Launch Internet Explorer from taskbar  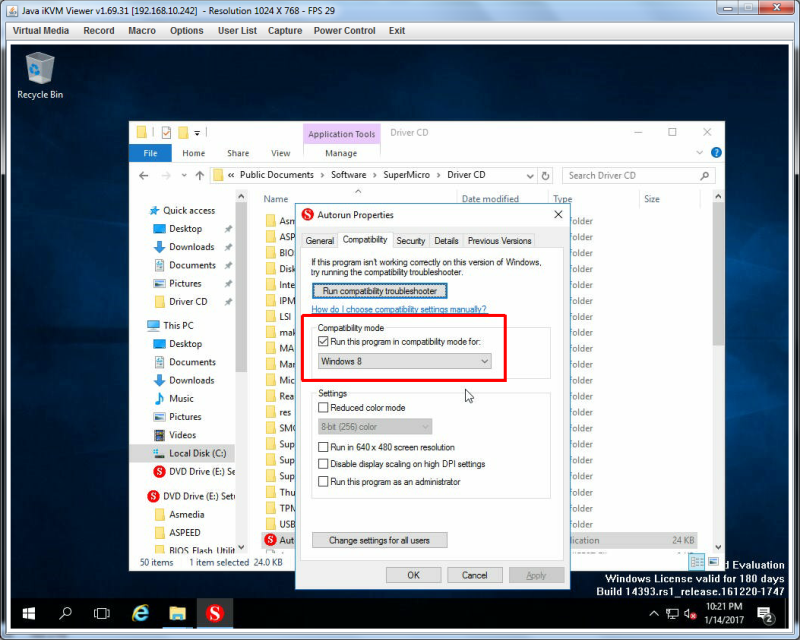tap(140, 613)
